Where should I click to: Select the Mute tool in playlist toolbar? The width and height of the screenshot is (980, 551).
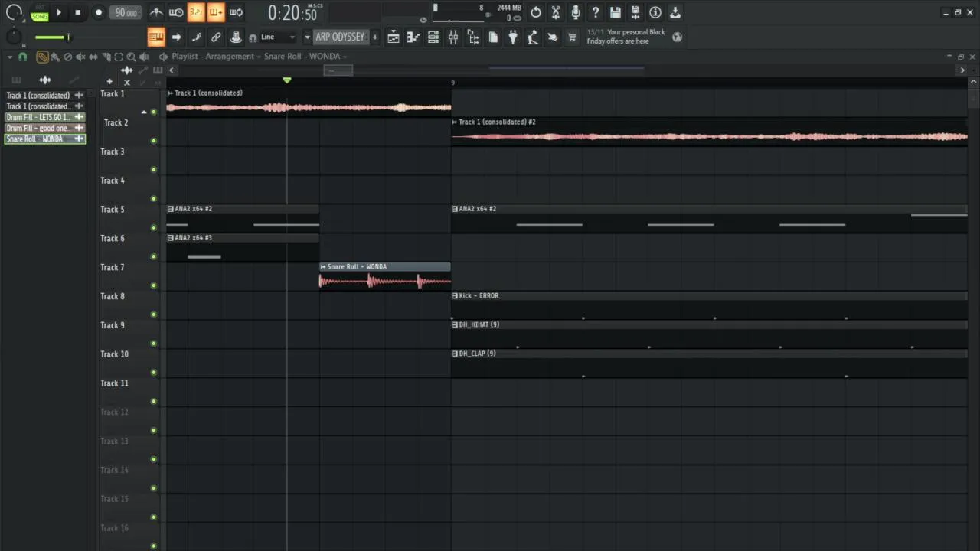tap(80, 57)
